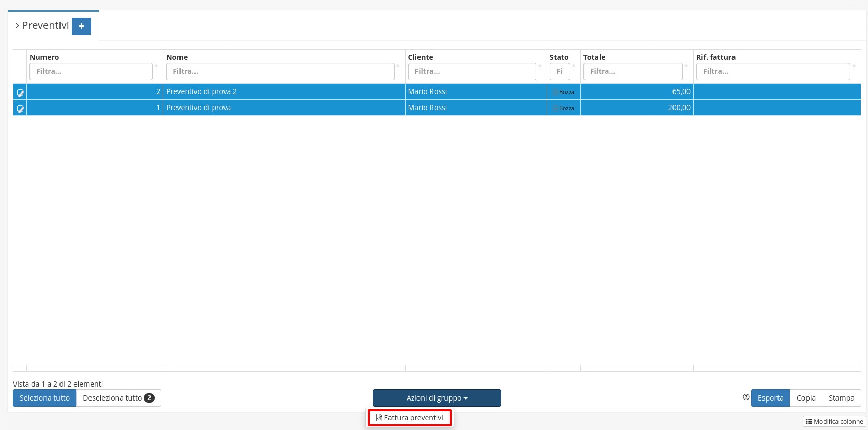Click the sort arrow in Stato column

(573, 65)
